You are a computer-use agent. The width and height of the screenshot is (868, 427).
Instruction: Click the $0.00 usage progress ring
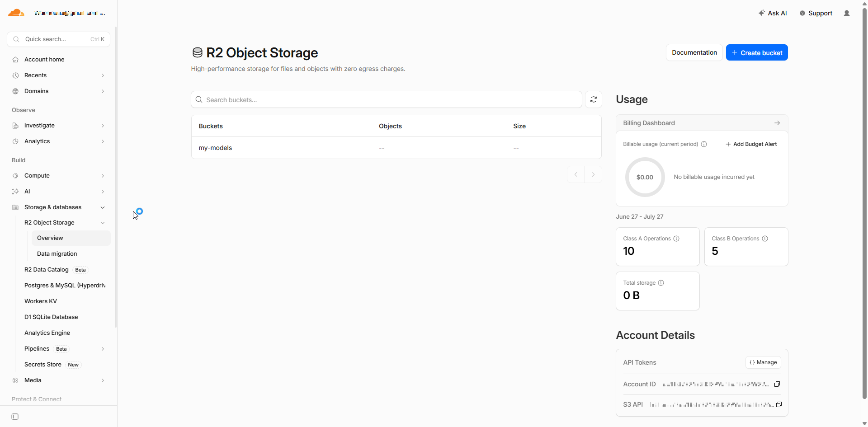[x=645, y=177]
